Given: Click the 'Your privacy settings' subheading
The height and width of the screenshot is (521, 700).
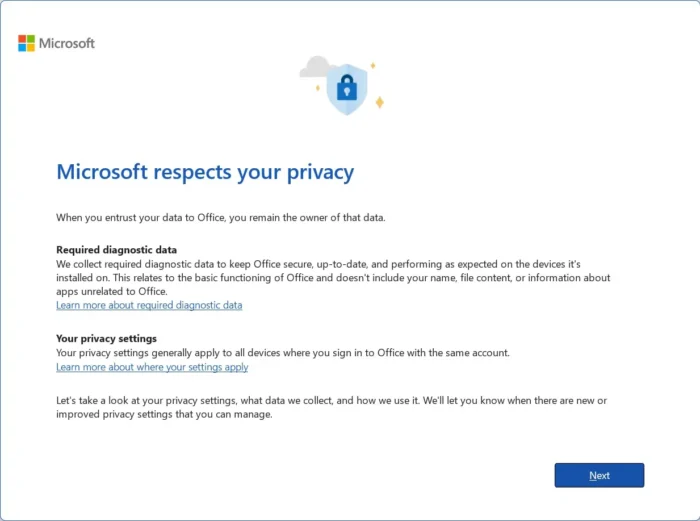Looking at the screenshot, I should tap(106, 338).
